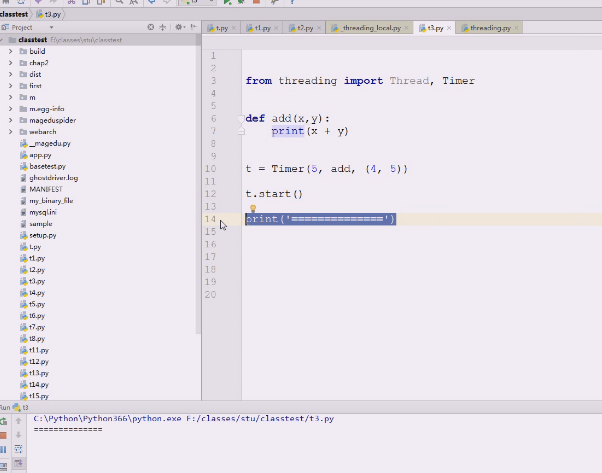Collapse all in the Project panel
This screenshot has height=473, width=602.
(163, 27)
